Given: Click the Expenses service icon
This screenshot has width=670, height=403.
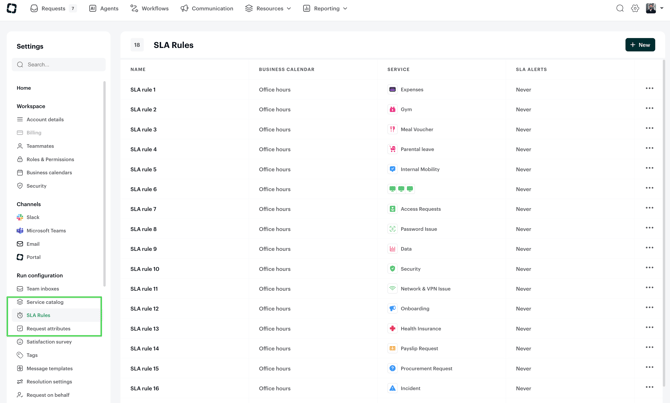Looking at the screenshot, I should [x=392, y=89].
